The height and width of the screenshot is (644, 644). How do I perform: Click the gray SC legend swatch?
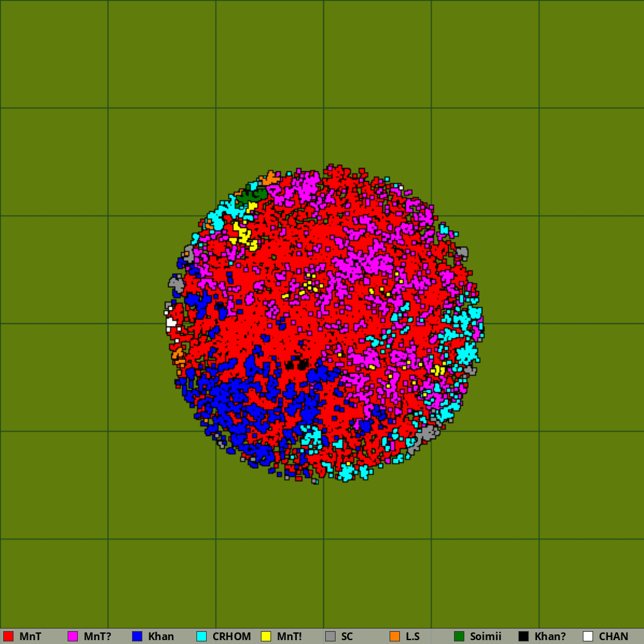click(x=330, y=636)
